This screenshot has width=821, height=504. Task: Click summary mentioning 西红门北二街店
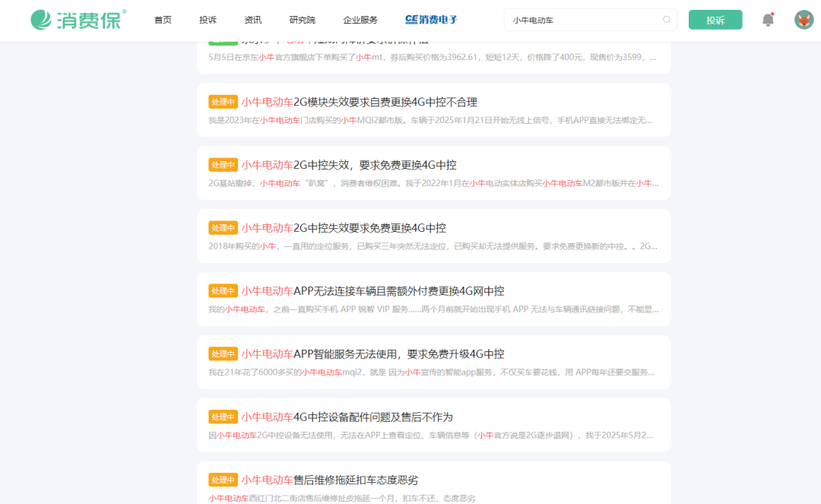click(342, 498)
